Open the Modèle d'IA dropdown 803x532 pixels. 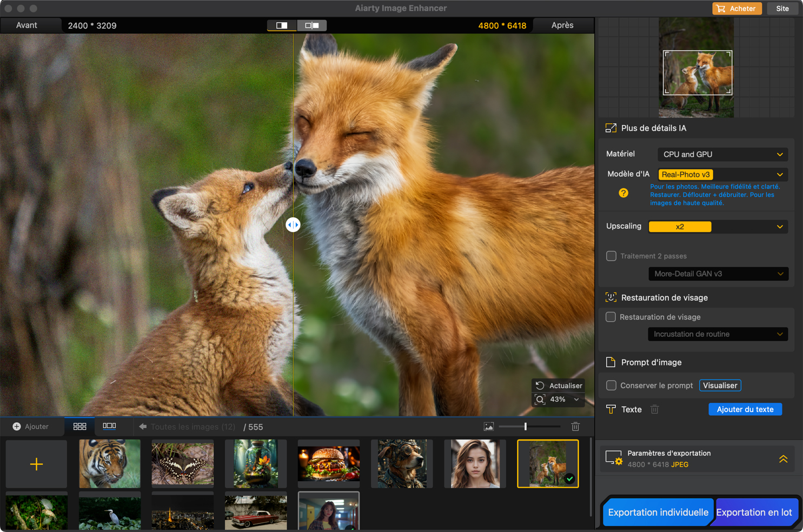(722, 175)
